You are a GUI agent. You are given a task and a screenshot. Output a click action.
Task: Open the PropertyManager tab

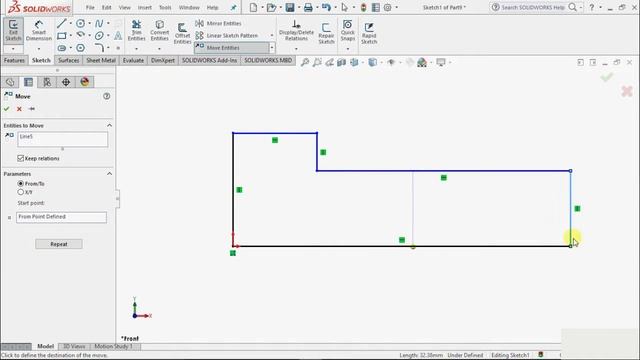(28, 82)
